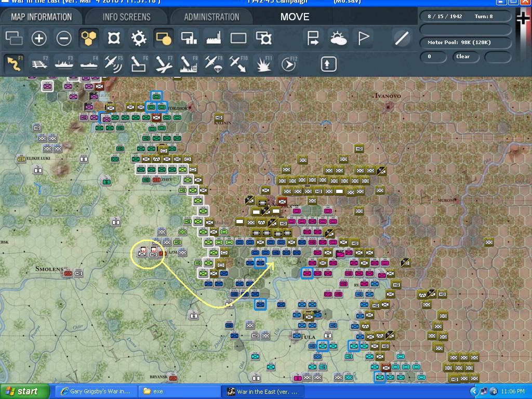
Task: Zoom in on the map
Action: click(x=39, y=38)
